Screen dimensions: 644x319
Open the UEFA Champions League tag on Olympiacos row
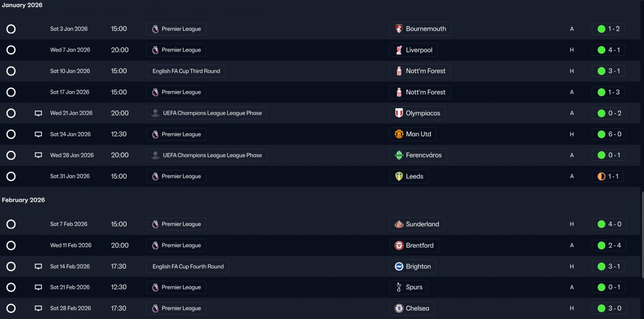click(x=207, y=113)
